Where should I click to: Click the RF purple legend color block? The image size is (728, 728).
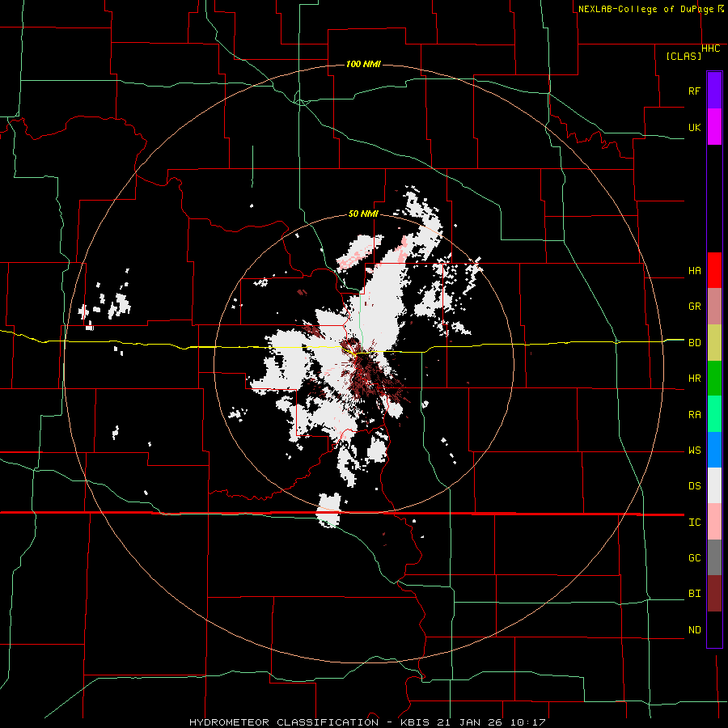click(714, 91)
